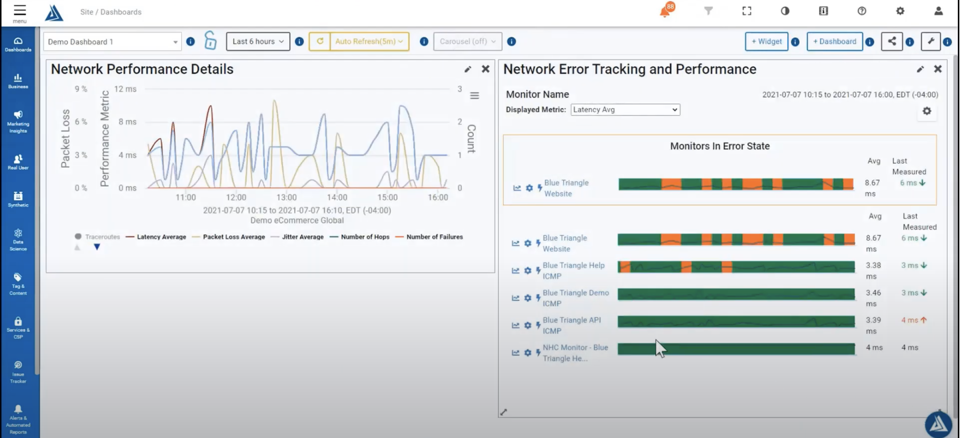
Task: Click the filter funnel icon in header
Action: point(708,11)
